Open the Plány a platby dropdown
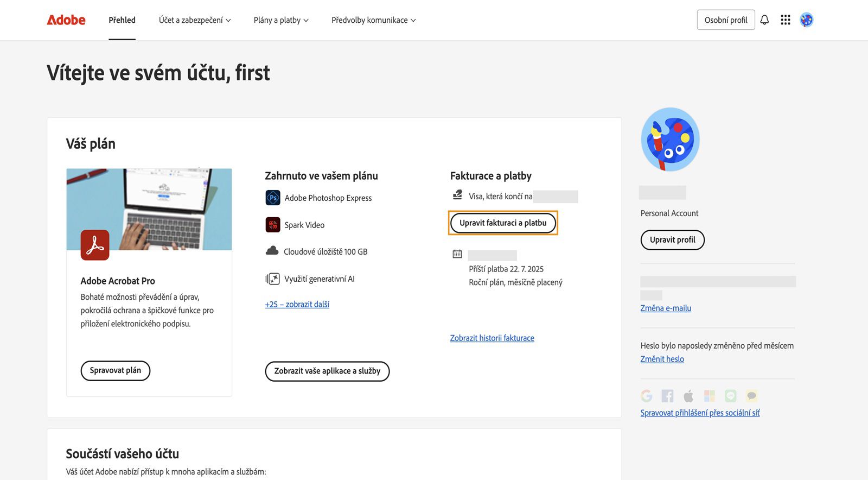The height and width of the screenshot is (480, 868). click(280, 20)
